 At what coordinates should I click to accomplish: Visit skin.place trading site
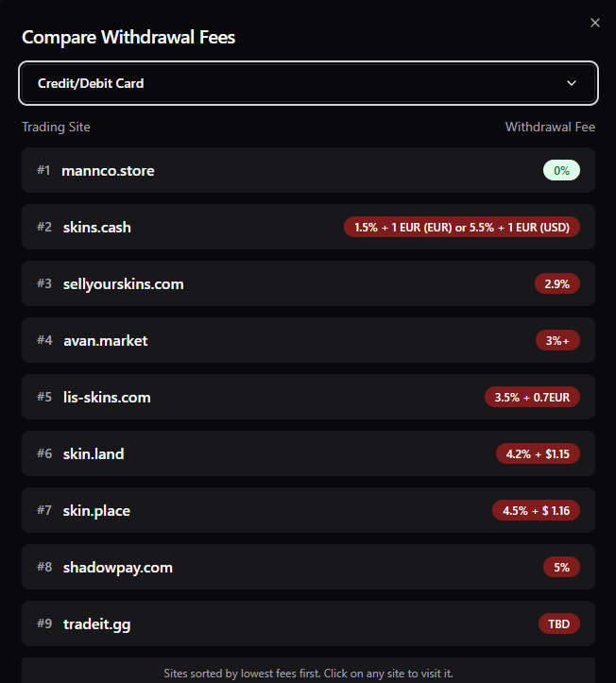pyautogui.click(x=96, y=511)
